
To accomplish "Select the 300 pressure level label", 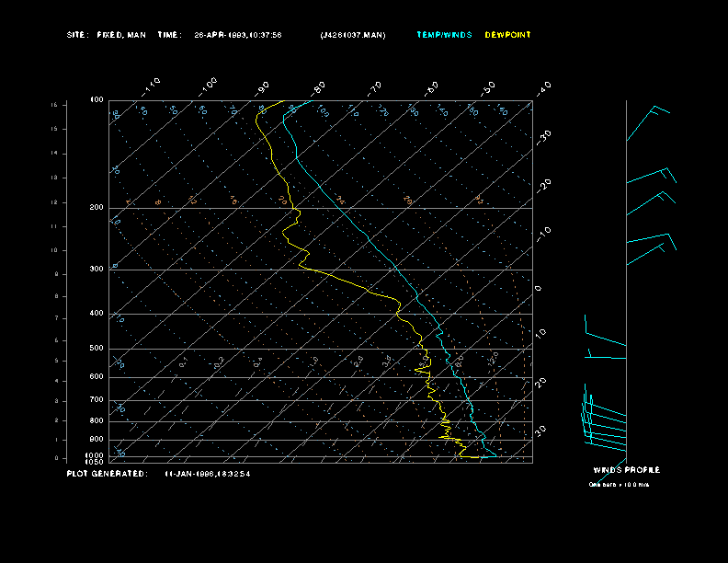I will click(x=97, y=270).
